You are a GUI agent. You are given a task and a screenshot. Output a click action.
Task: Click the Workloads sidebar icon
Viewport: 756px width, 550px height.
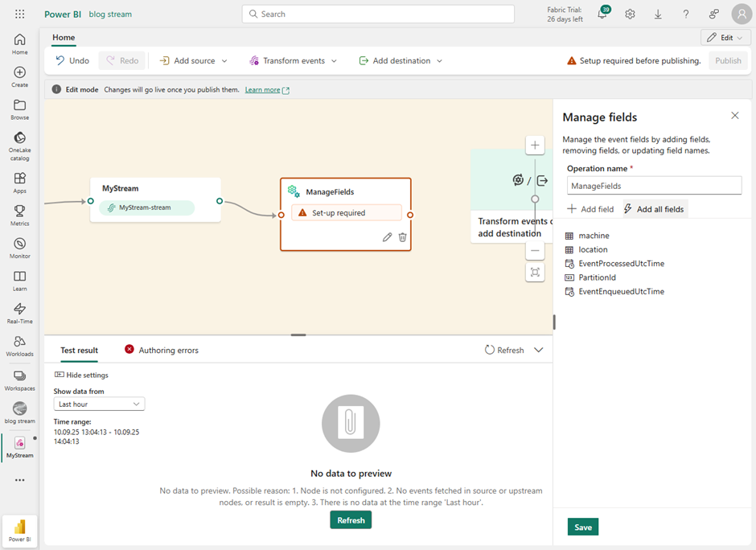(19, 346)
